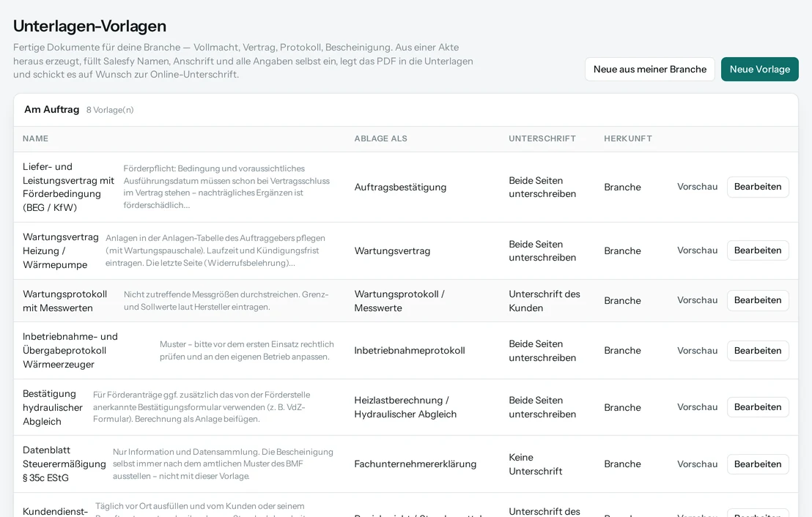Click the "Neue aus meiner Branche" button

point(650,70)
